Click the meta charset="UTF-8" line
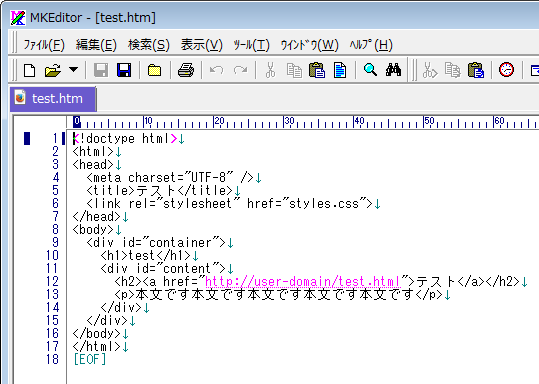 170,177
